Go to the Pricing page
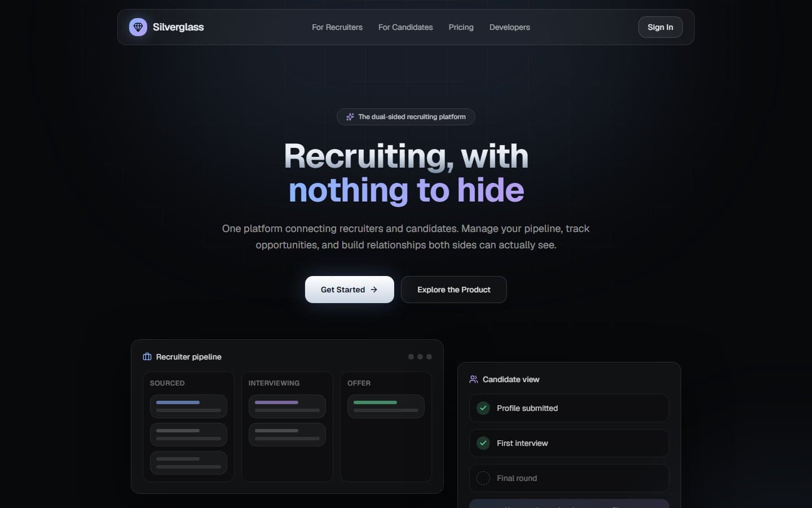812x508 pixels. [x=461, y=27]
